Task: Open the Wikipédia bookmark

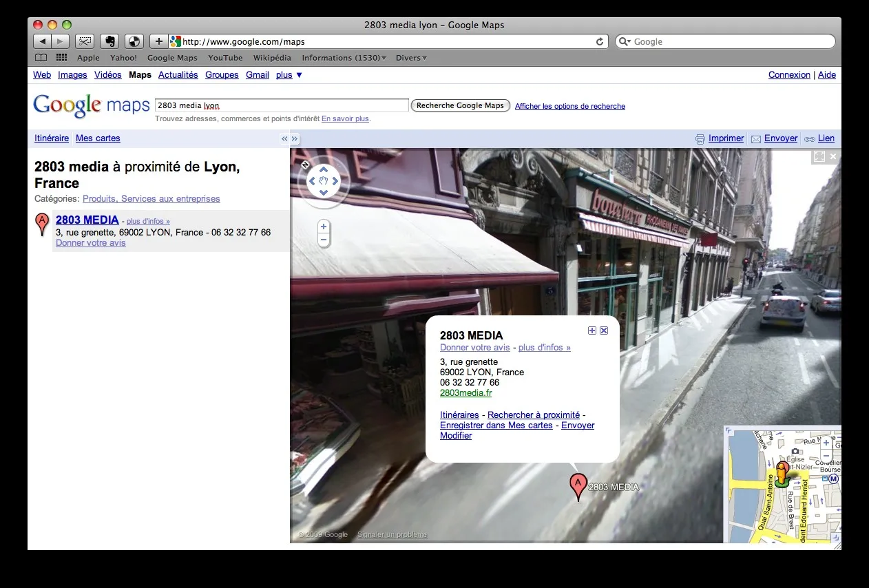Action: point(272,58)
